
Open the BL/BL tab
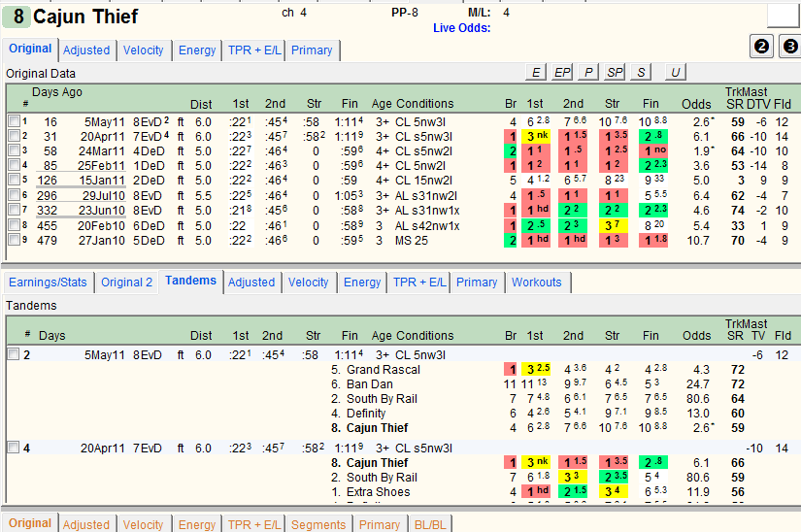[430, 524]
